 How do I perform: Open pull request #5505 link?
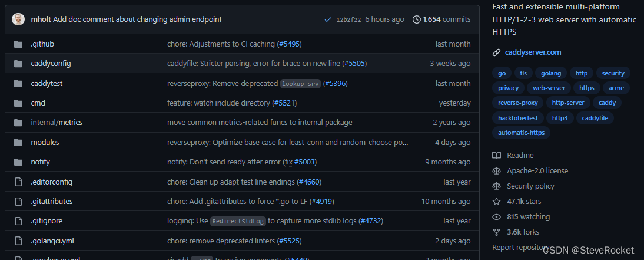pos(354,64)
